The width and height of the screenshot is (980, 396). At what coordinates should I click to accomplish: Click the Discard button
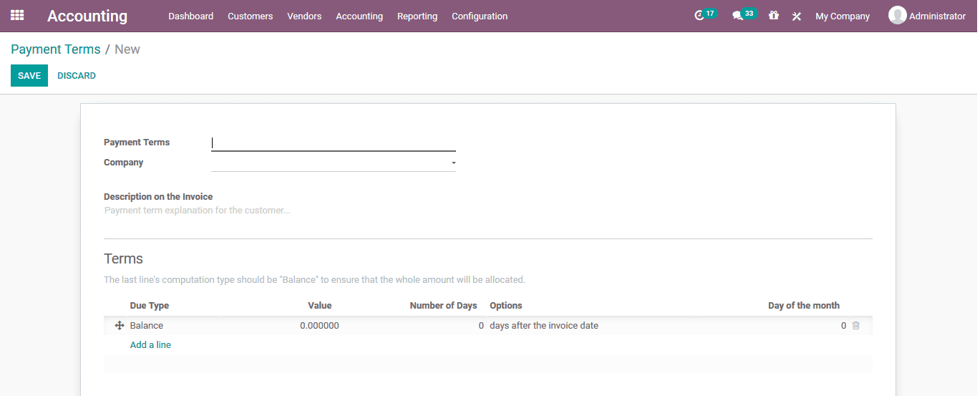tap(77, 76)
